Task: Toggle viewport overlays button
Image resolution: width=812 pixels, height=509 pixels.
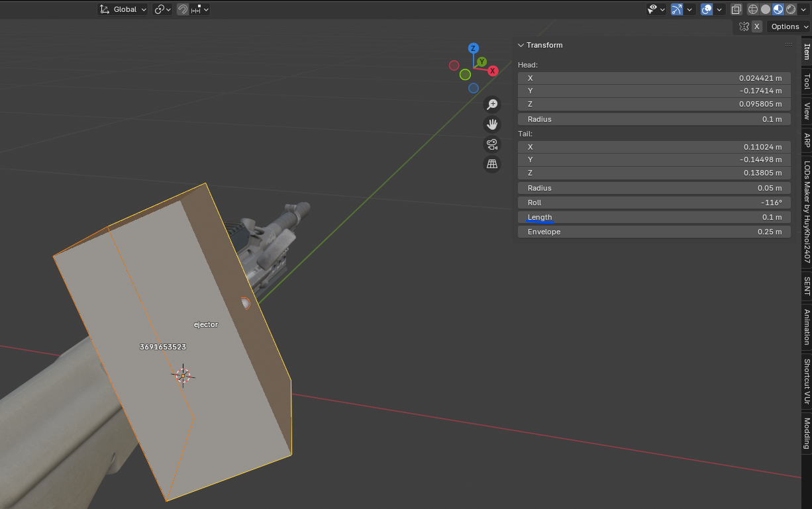Action: point(707,9)
